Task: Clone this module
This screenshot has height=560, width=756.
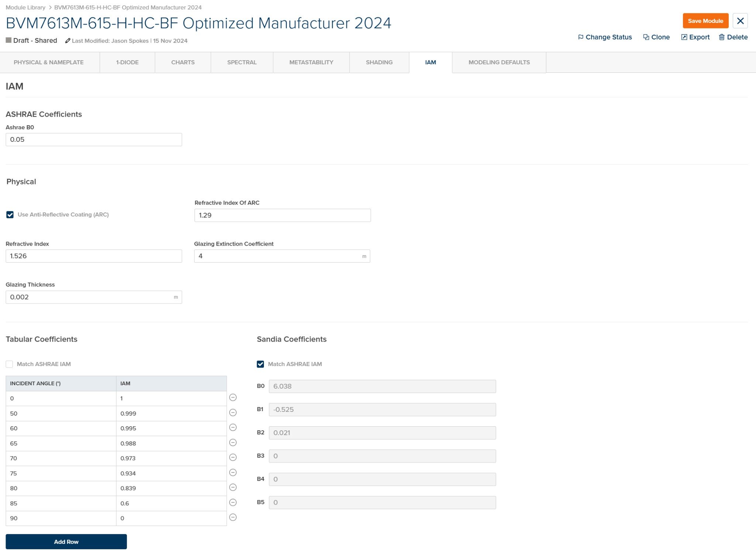Action: (656, 37)
